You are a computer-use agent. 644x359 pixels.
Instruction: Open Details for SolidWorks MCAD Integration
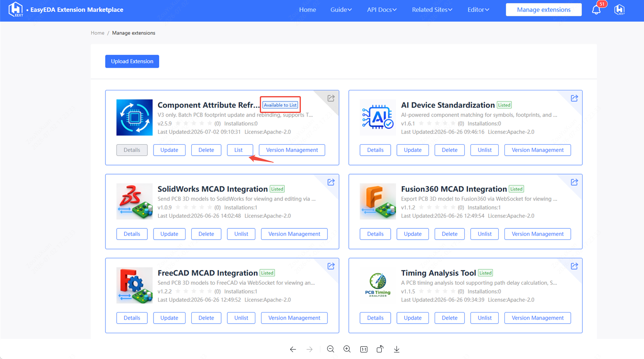132,234
